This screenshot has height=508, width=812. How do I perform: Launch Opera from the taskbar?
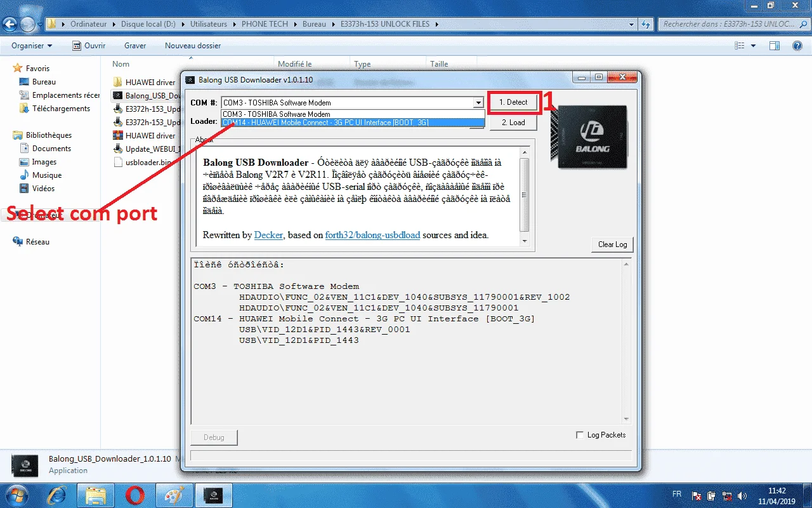point(134,495)
